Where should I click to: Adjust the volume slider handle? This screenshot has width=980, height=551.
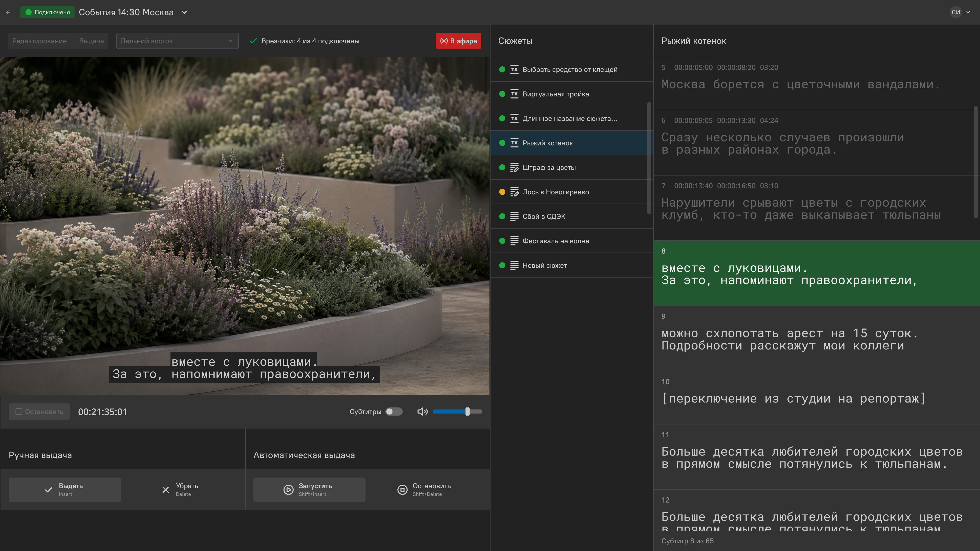pos(468,411)
